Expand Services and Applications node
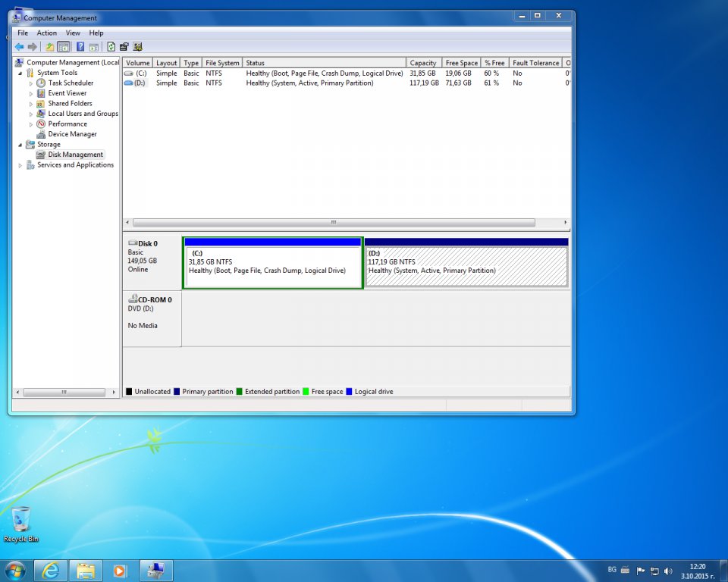Viewport: 728px width, 582px height. tap(20, 165)
